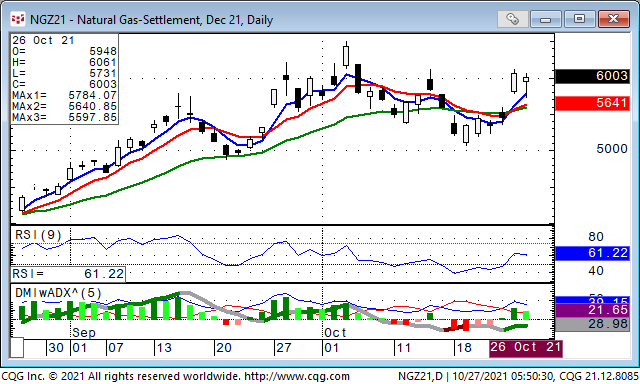Click the MAx3= 5597.85 reading

(x=64, y=118)
